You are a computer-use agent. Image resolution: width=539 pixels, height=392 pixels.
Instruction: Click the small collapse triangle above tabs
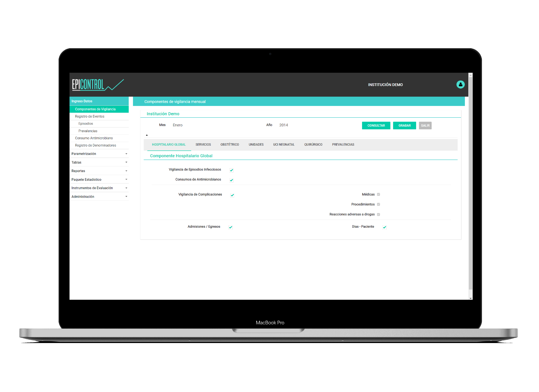(147, 135)
